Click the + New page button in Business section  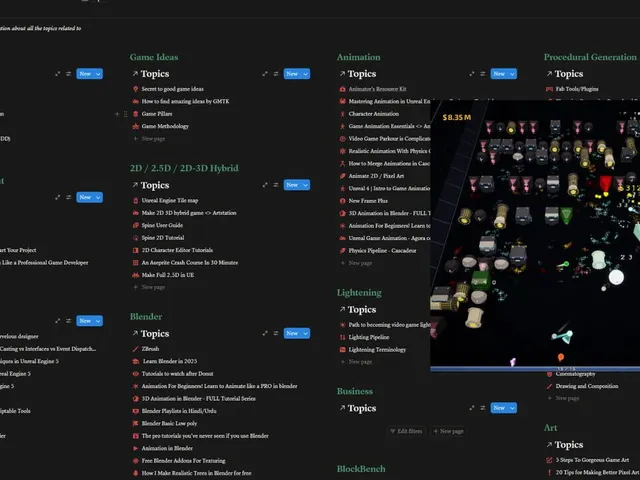point(448,431)
